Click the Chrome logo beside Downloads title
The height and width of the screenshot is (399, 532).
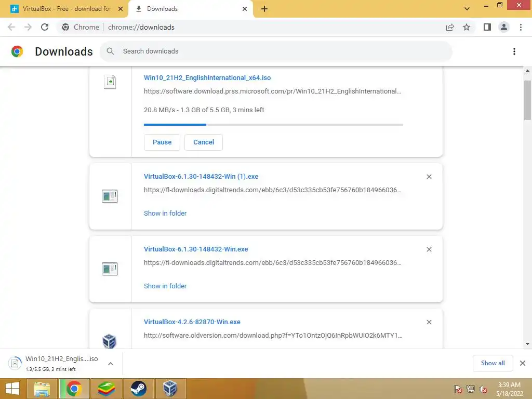[17, 51]
